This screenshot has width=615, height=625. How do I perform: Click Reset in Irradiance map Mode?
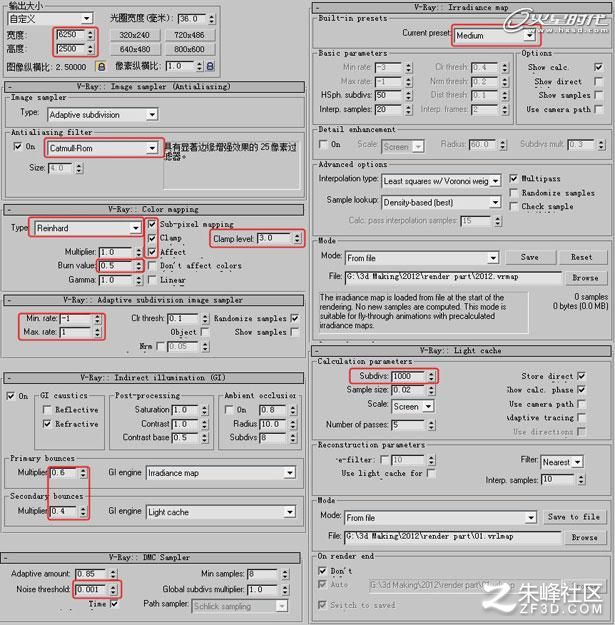[582, 257]
